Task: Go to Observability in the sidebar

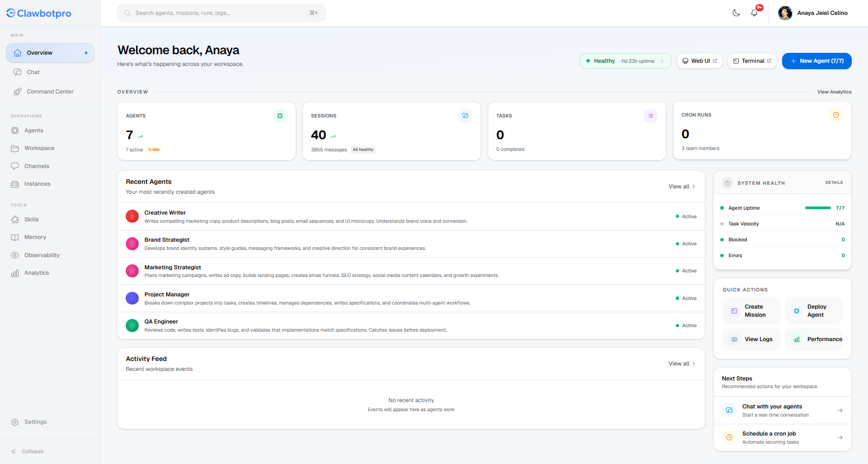Action: [x=42, y=255]
